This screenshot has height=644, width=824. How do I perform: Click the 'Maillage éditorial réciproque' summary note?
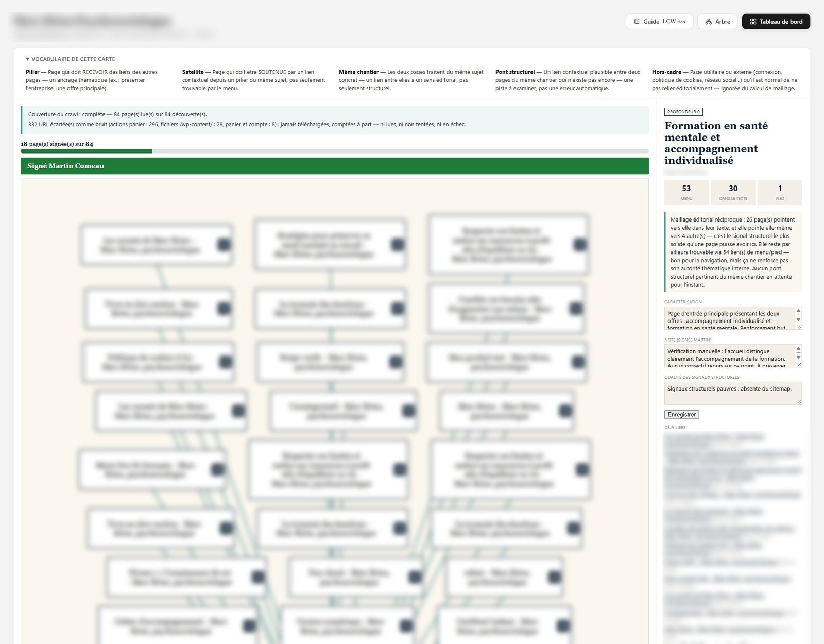pos(733,252)
